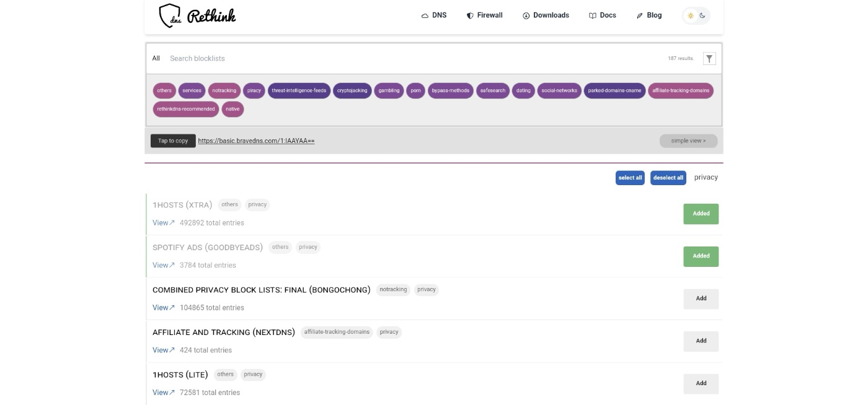
Task: Click 'affiliate-tracking-domains' tag on NextDNS row
Action: [x=337, y=332]
